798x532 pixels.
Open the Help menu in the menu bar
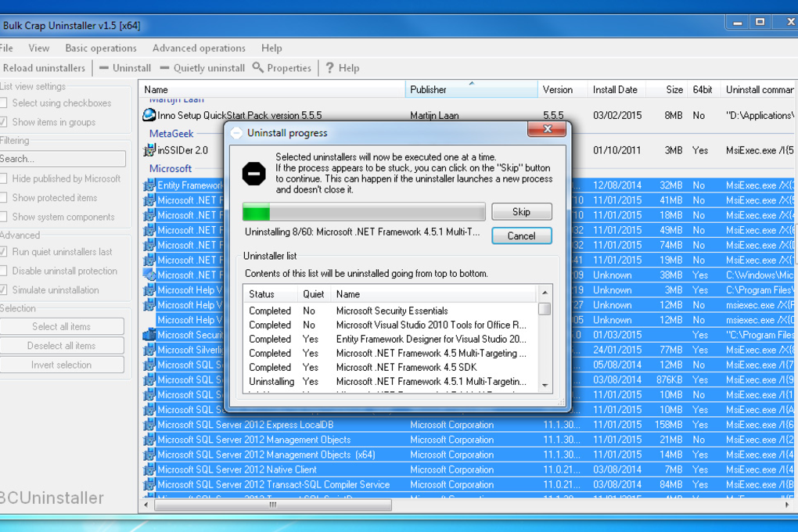tap(271, 48)
